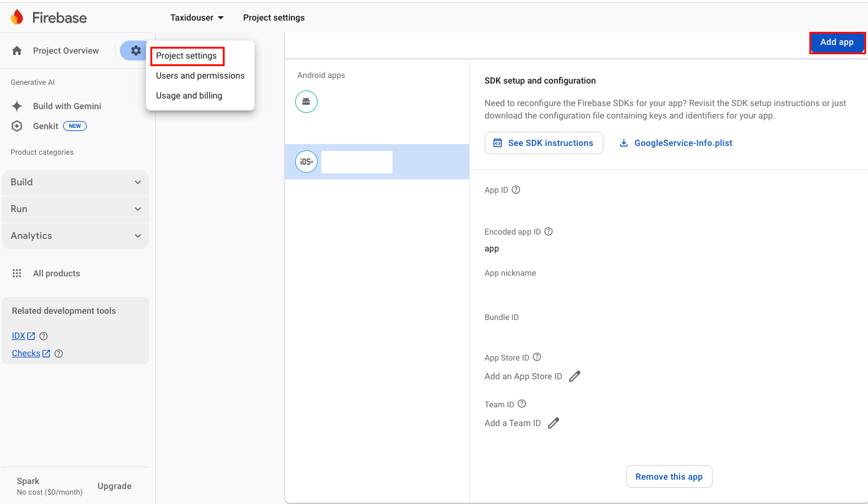Click pencil icon to add Team ID
This screenshot has height=504, width=868.
553,423
